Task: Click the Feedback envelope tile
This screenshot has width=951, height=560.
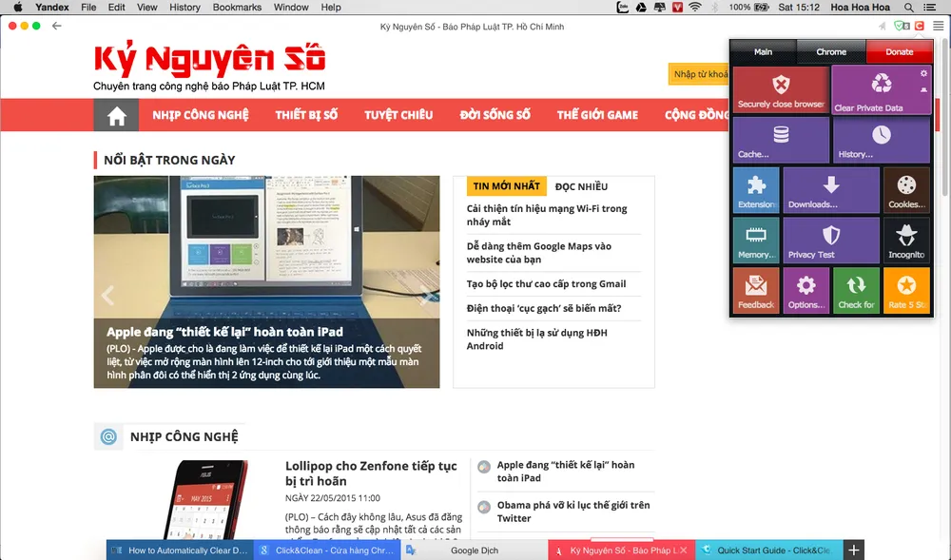Action: [756, 291]
